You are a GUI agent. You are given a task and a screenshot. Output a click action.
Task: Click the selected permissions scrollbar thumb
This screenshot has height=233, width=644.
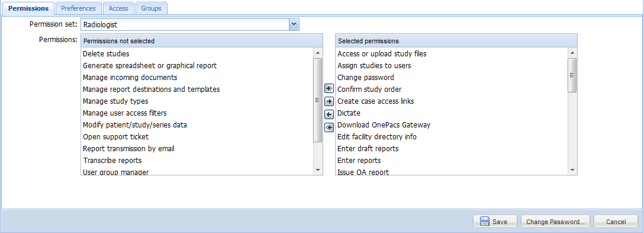coord(572,75)
